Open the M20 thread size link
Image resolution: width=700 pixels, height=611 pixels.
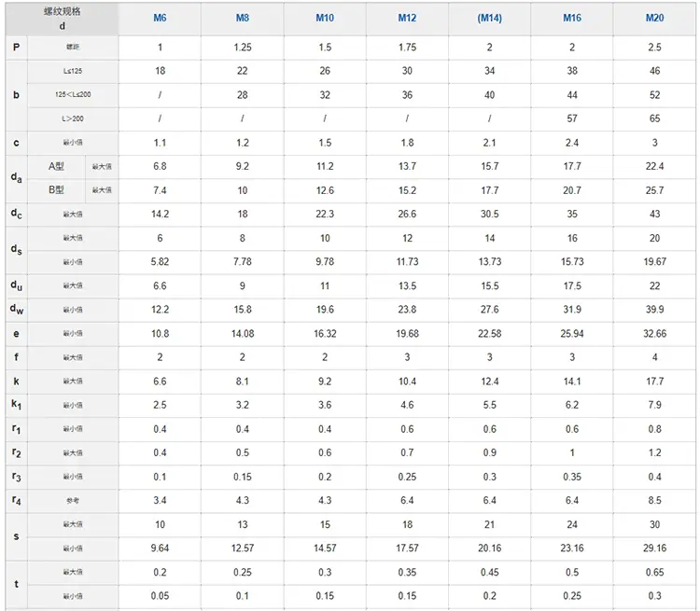[654, 18]
